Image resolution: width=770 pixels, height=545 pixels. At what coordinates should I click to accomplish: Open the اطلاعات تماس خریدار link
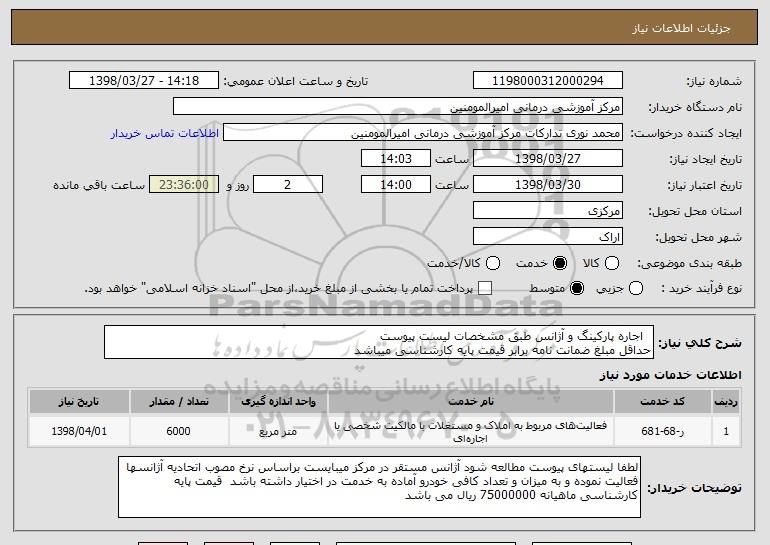point(165,133)
